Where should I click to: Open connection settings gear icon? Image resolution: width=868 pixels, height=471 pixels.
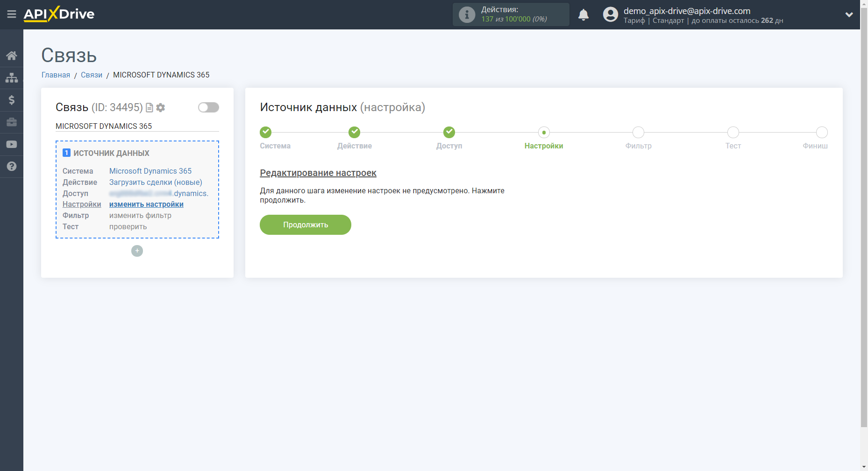(161, 108)
